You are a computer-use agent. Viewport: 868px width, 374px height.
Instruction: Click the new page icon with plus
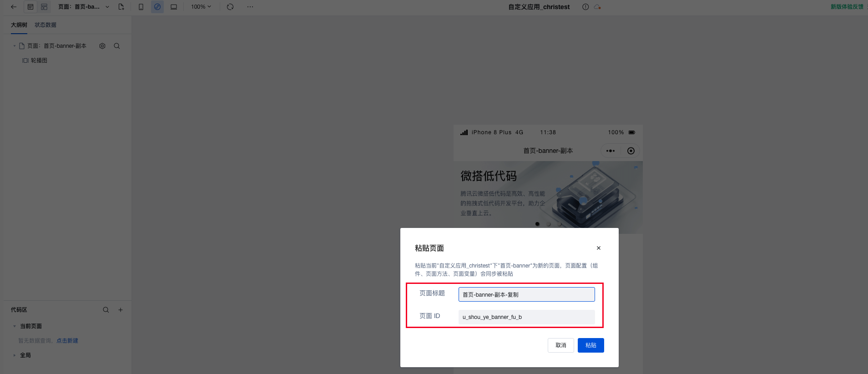[x=121, y=7]
